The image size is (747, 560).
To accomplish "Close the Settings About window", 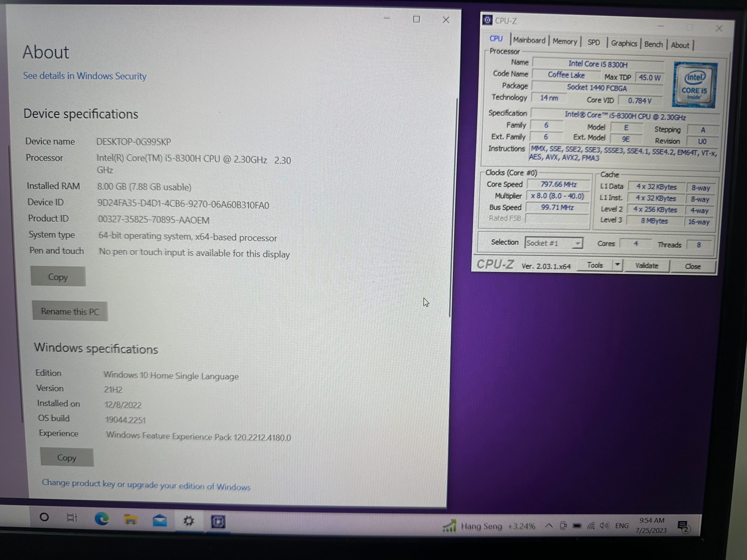I will click(446, 20).
